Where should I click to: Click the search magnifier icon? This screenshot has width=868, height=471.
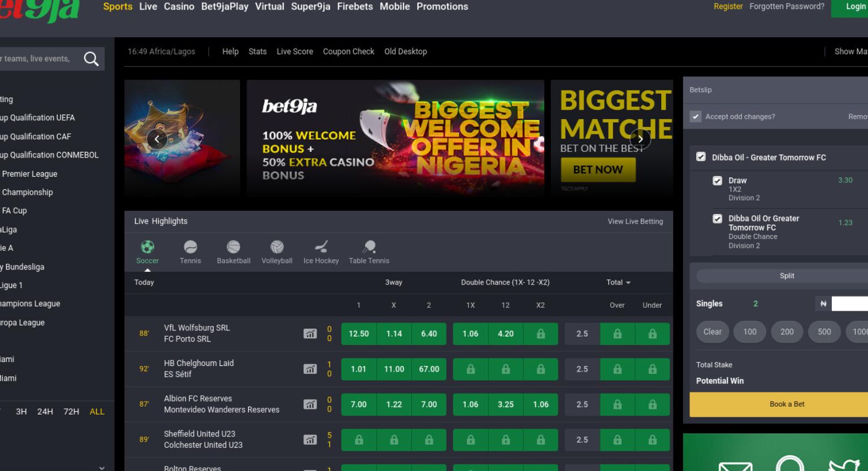pos(91,59)
